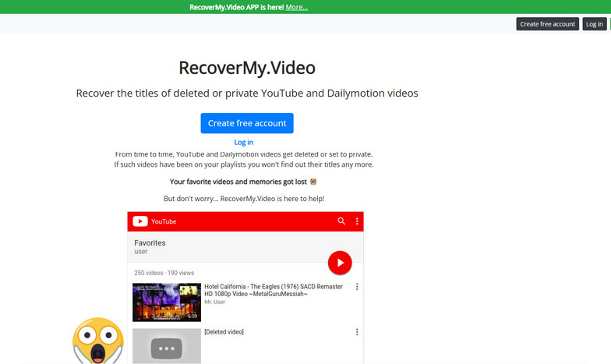
Task: Open three-dot menu for Deleted video row
Action: pyautogui.click(x=357, y=332)
